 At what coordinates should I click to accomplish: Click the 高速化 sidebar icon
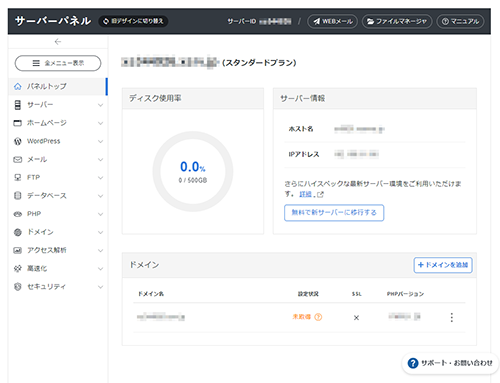[18, 268]
